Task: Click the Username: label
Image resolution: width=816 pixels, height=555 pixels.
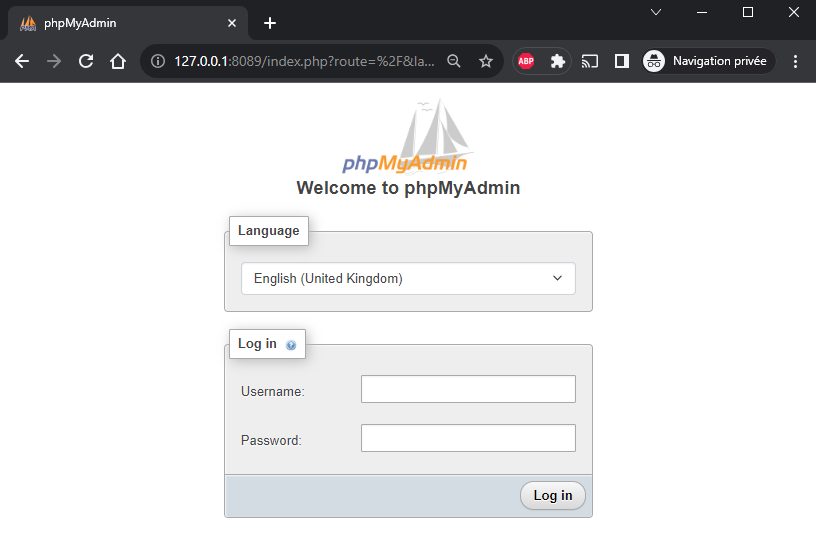Action: (273, 392)
